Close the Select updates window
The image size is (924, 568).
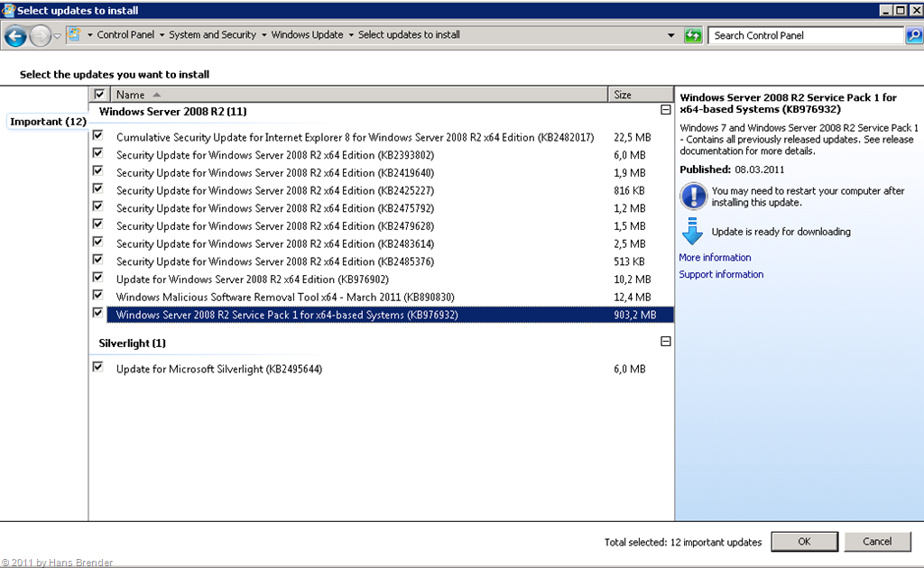point(916,10)
